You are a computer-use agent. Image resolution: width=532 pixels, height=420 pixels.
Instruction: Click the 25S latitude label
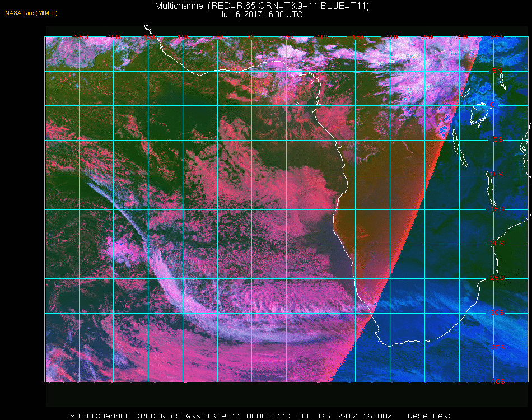point(497,278)
